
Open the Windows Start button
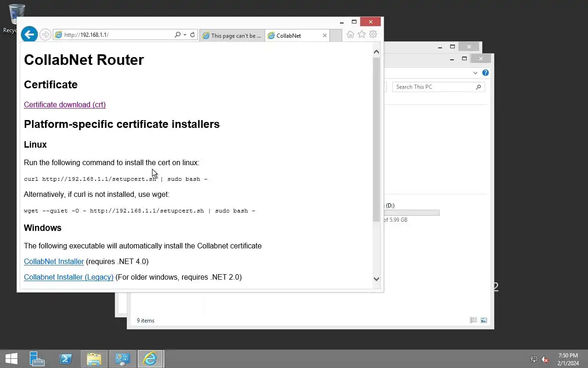(11, 359)
